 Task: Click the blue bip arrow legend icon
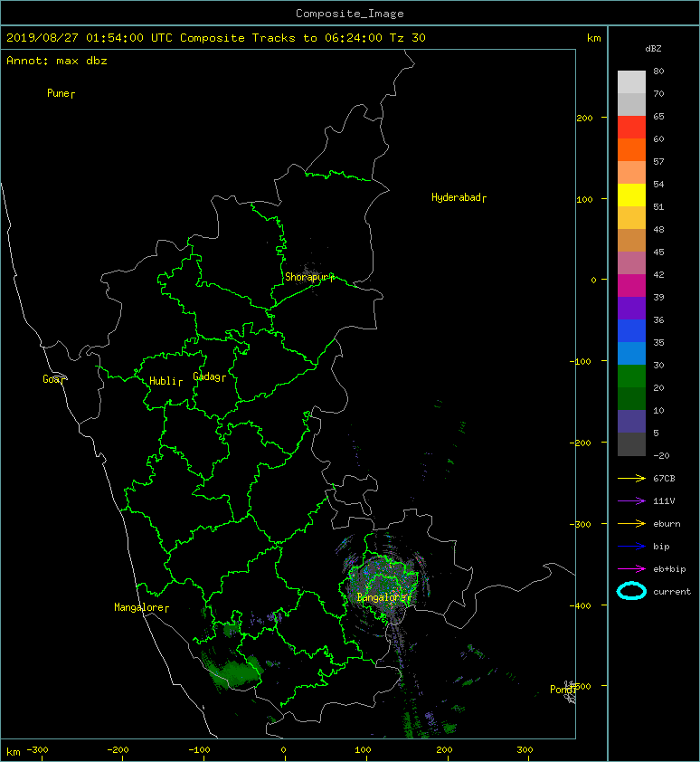coord(631,547)
